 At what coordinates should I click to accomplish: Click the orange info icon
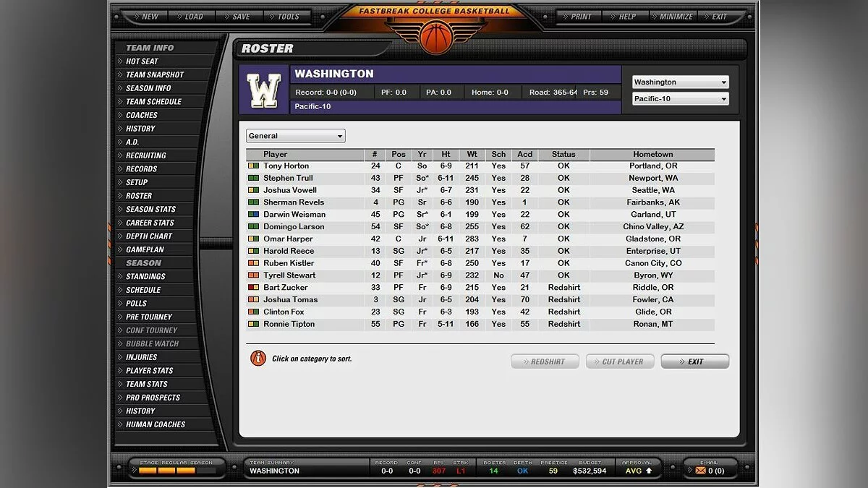258,358
